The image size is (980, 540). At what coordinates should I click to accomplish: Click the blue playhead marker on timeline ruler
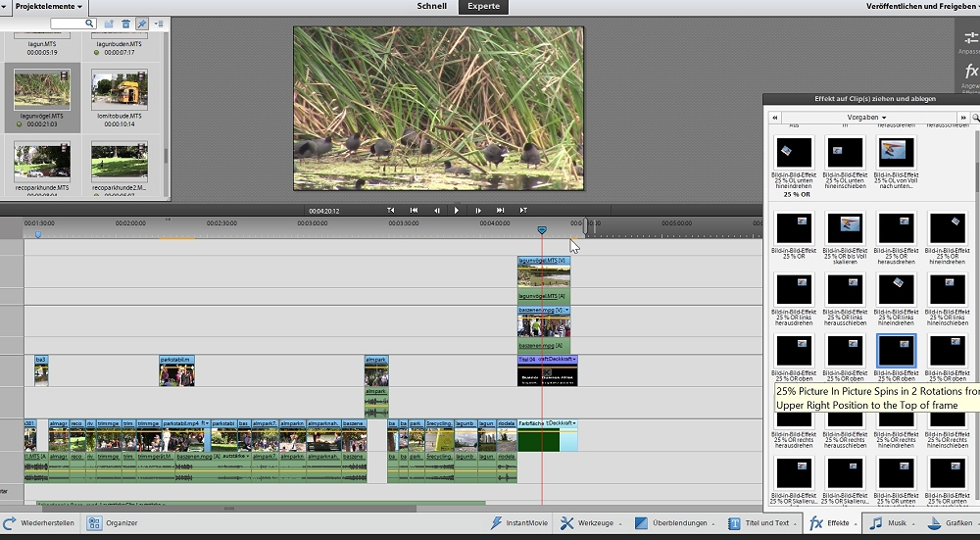pyautogui.click(x=542, y=230)
